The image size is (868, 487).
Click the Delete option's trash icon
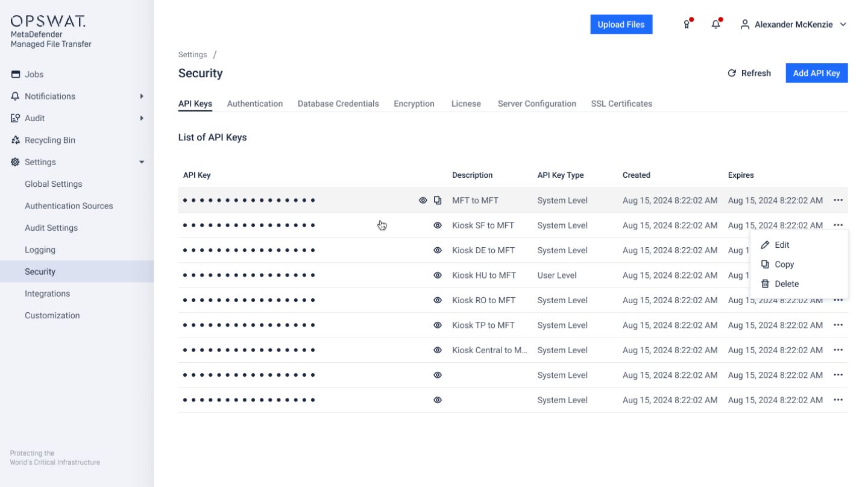click(765, 283)
